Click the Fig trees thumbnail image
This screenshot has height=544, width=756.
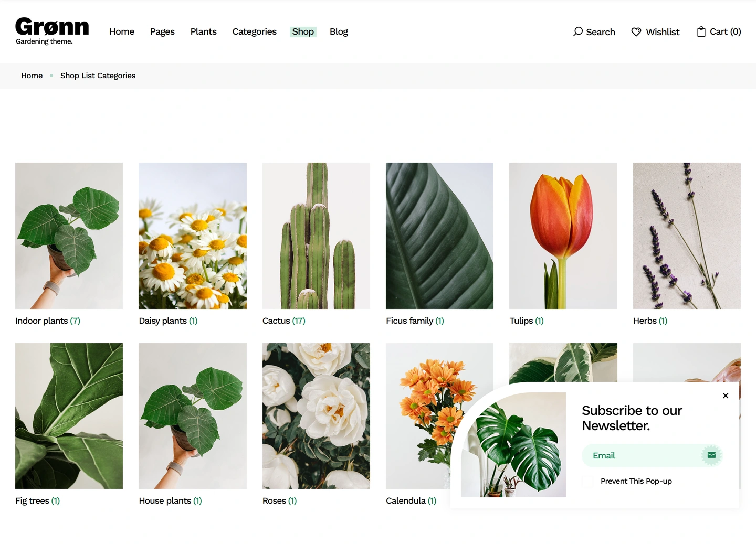69,416
